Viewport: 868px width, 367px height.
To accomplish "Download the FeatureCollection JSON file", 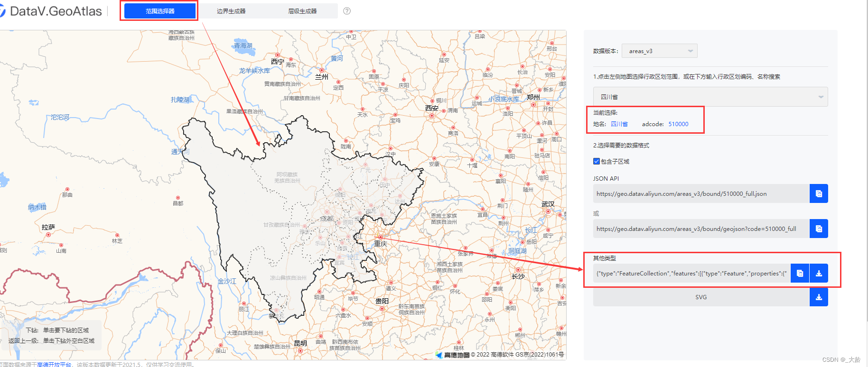I will (x=819, y=273).
